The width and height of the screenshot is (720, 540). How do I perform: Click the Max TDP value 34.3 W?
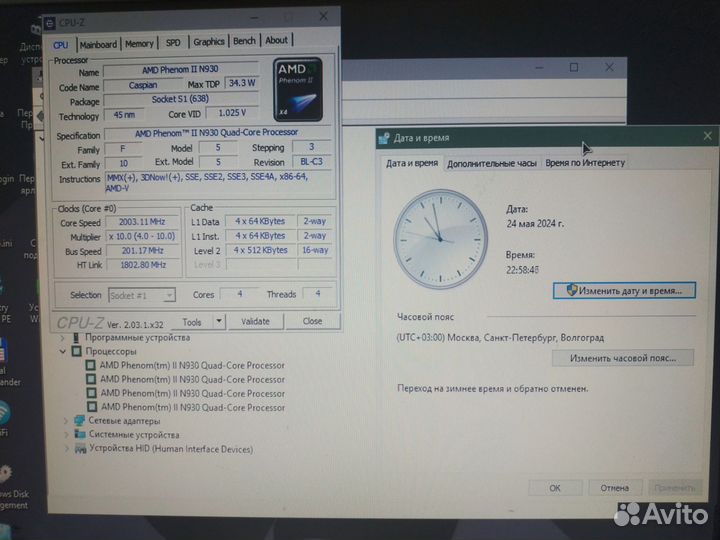[x=242, y=83]
